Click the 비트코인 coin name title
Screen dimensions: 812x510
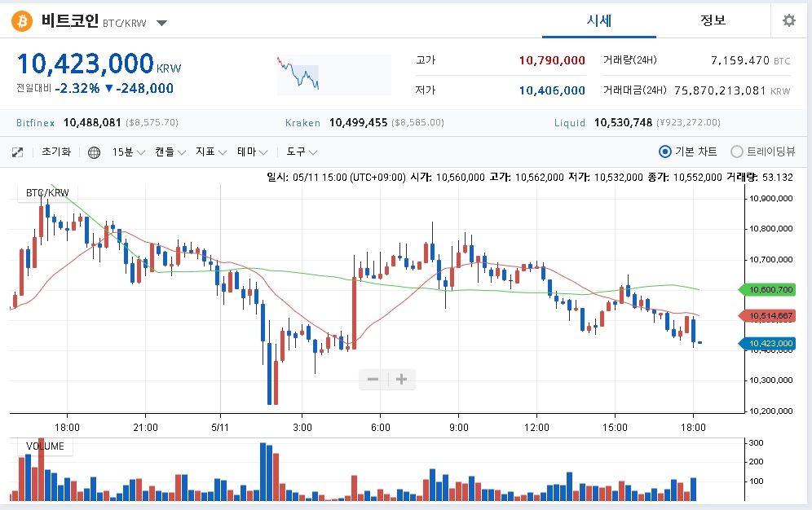[x=70, y=21]
